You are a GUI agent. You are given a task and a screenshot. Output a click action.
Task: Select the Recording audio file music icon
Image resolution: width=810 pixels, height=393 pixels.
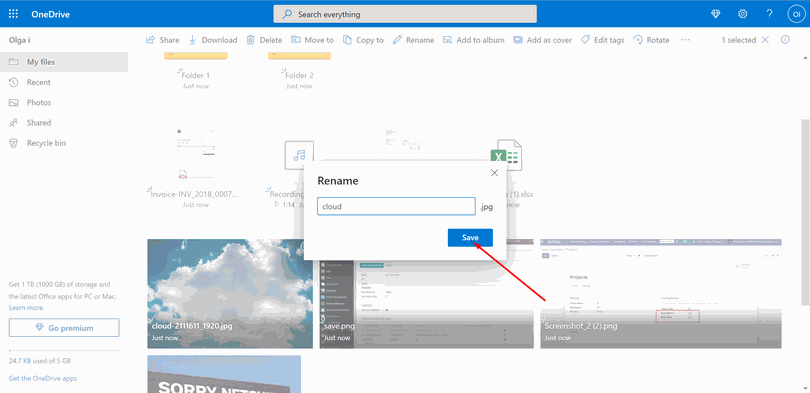pos(299,155)
